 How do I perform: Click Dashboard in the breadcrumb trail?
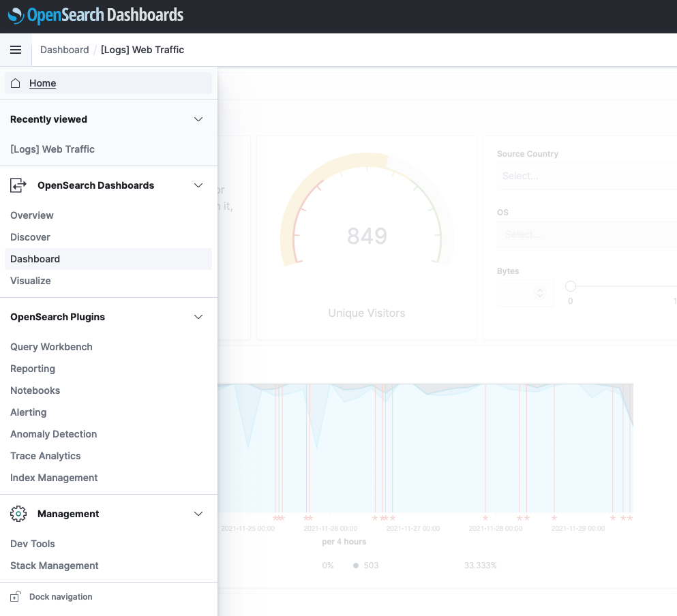(64, 50)
